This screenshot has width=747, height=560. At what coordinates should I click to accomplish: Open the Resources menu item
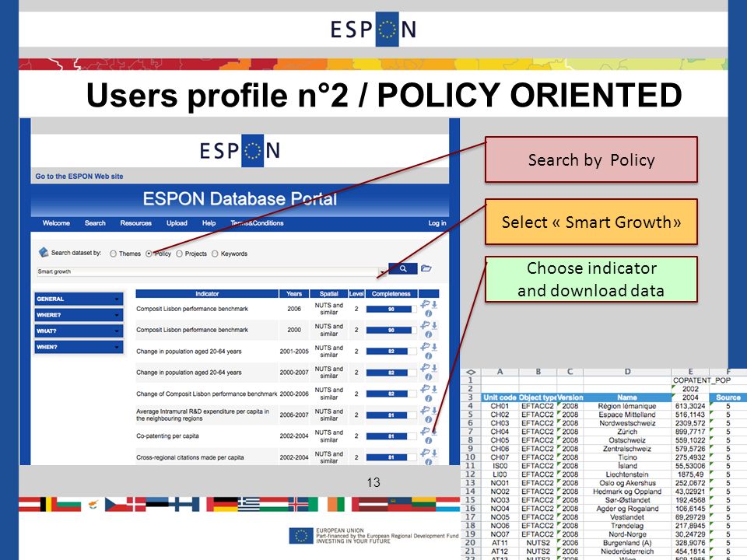(x=135, y=223)
